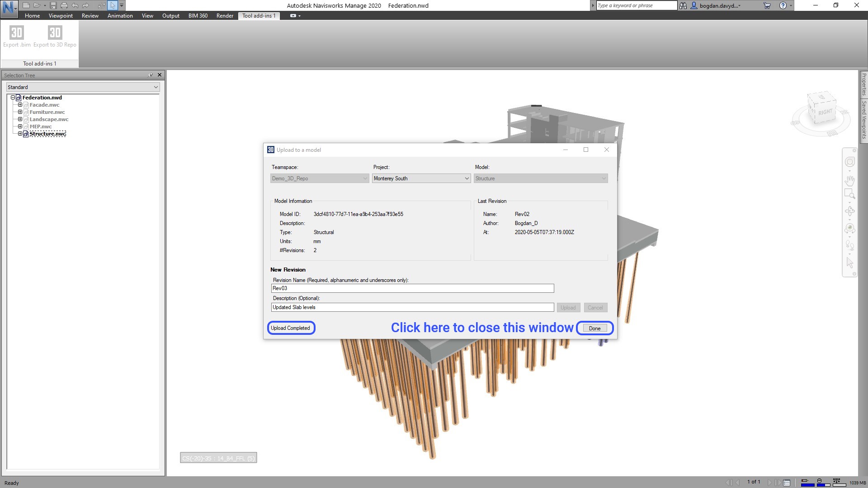Switch to the Viewpoint ribbon tab

61,16
